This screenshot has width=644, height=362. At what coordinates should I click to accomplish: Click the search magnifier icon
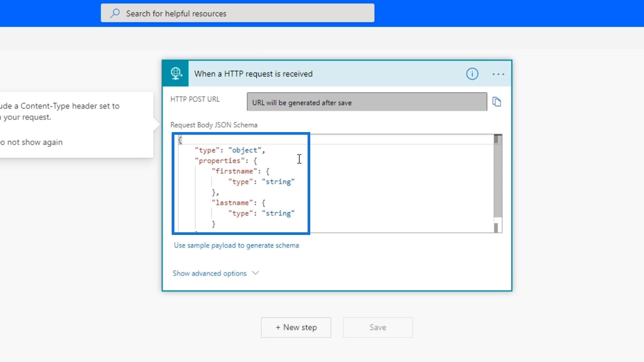(x=115, y=13)
